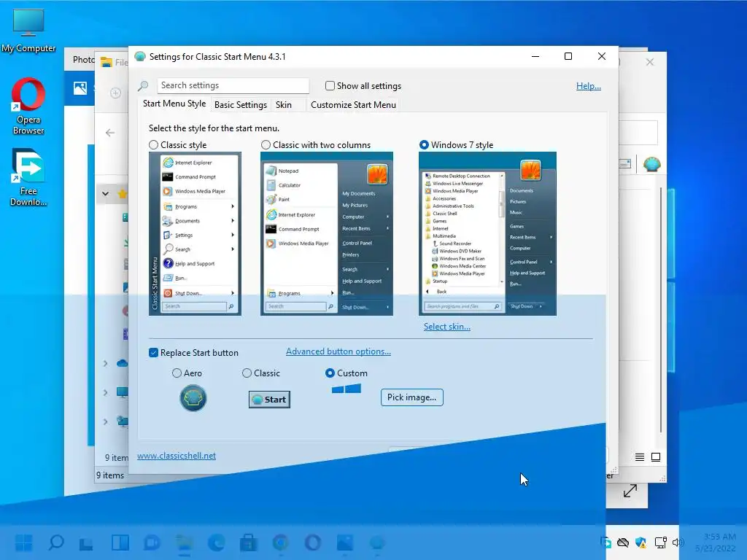Open Opera Browser desktop shortcut

[x=28, y=106]
